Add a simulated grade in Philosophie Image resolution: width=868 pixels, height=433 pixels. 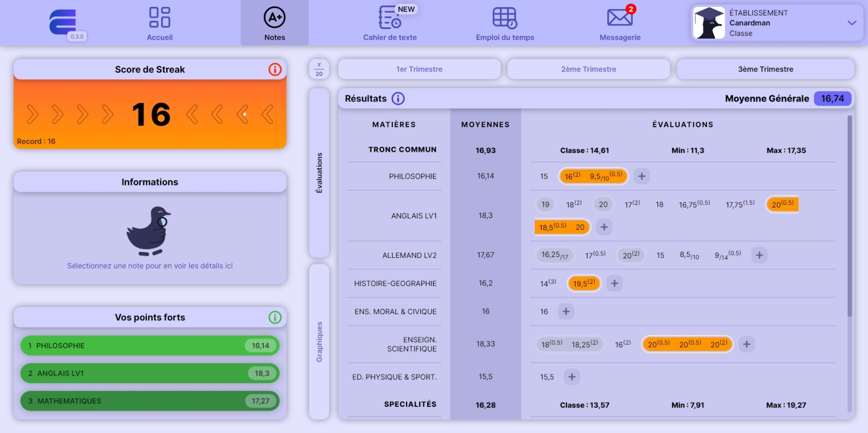pyautogui.click(x=642, y=176)
